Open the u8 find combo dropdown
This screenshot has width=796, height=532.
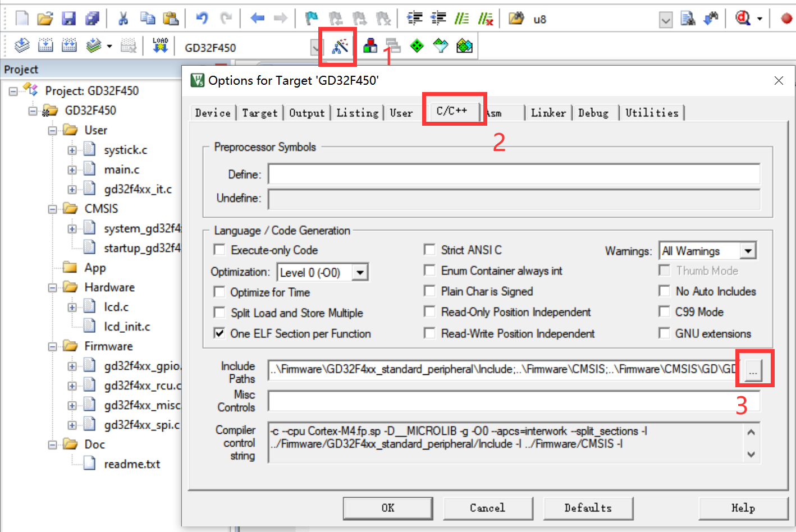point(665,21)
